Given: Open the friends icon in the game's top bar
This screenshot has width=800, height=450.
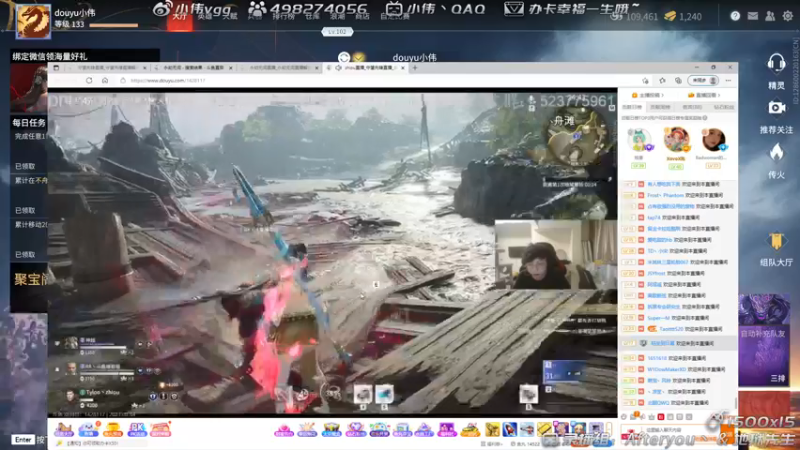Looking at the screenshot, I should pos(770,16).
